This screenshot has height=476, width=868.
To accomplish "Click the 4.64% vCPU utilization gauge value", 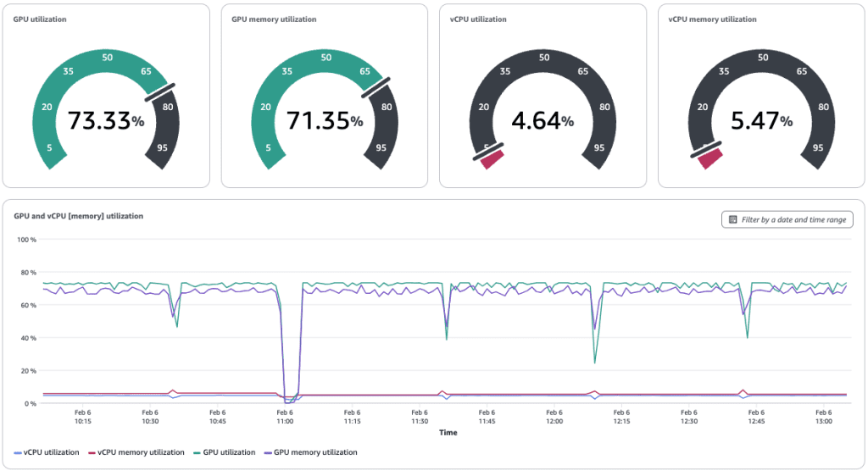I will 542,121.
